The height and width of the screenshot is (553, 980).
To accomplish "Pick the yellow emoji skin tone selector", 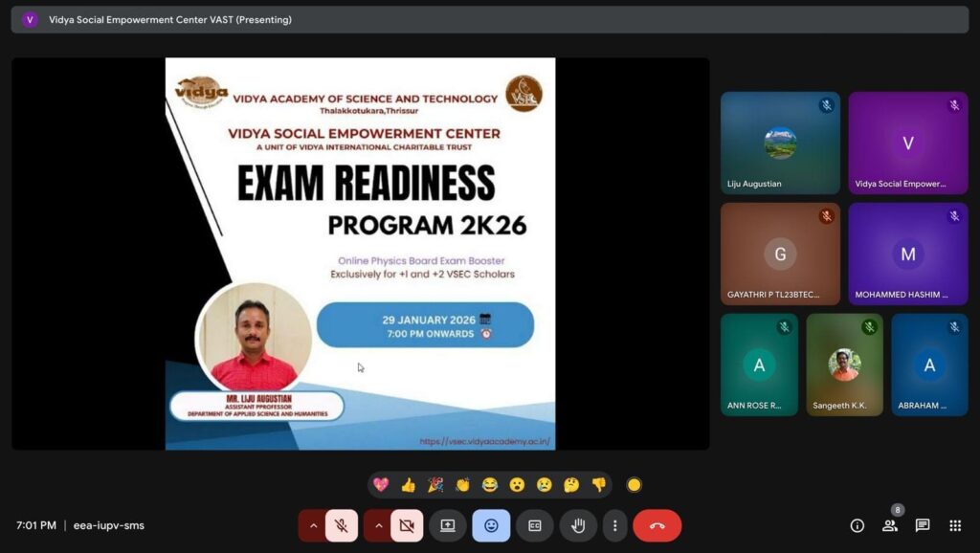I will pyautogui.click(x=634, y=485).
